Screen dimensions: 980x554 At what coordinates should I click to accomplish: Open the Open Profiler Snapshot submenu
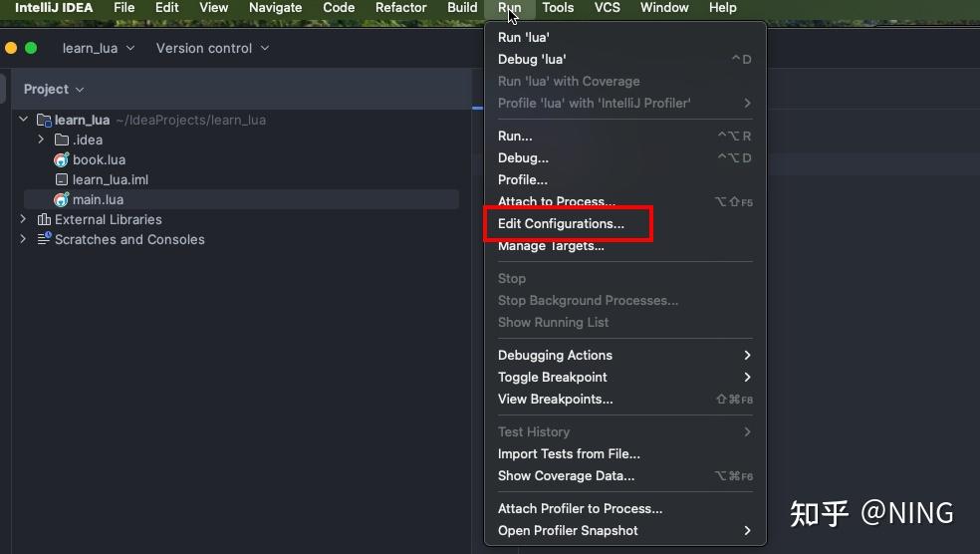(625, 531)
